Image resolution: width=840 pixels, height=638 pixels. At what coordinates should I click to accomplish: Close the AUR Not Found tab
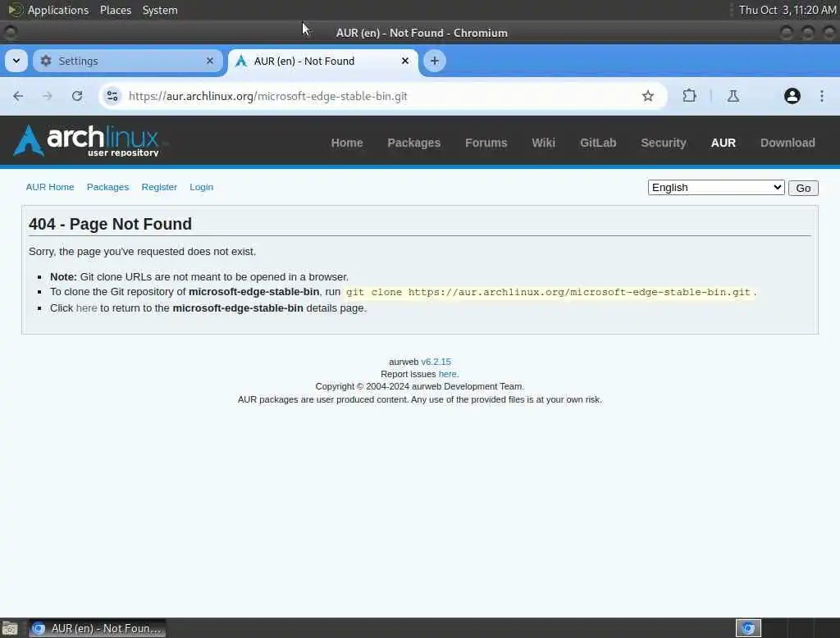405,61
